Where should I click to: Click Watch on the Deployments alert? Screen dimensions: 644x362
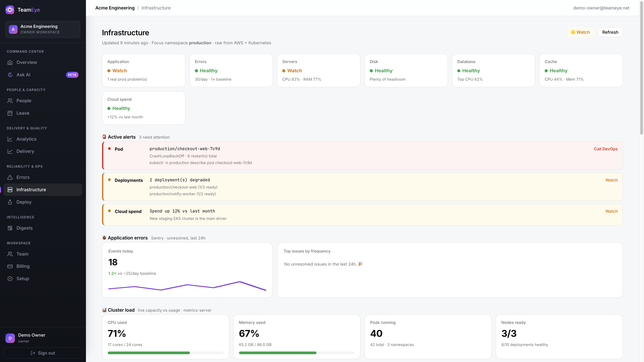[x=611, y=180]
